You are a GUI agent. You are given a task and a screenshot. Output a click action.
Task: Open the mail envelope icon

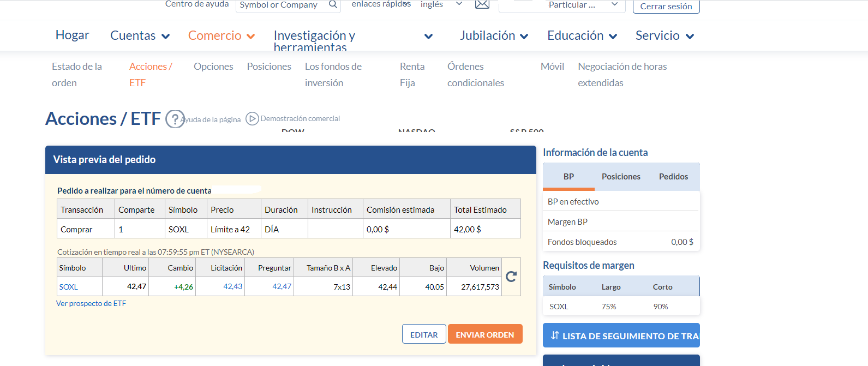coord(482,4)
